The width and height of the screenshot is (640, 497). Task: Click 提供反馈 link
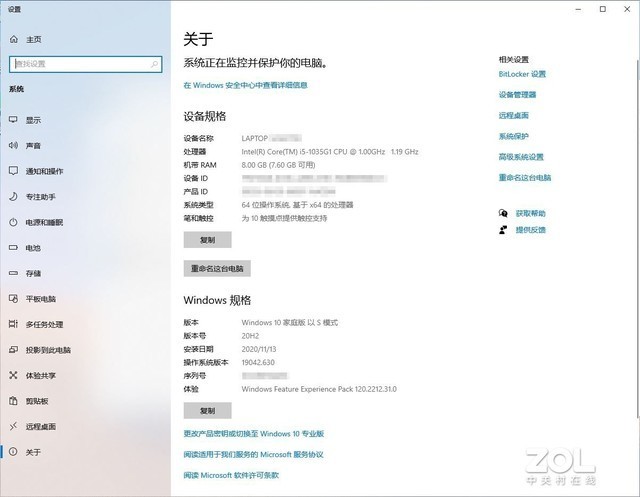click(530, 230)
